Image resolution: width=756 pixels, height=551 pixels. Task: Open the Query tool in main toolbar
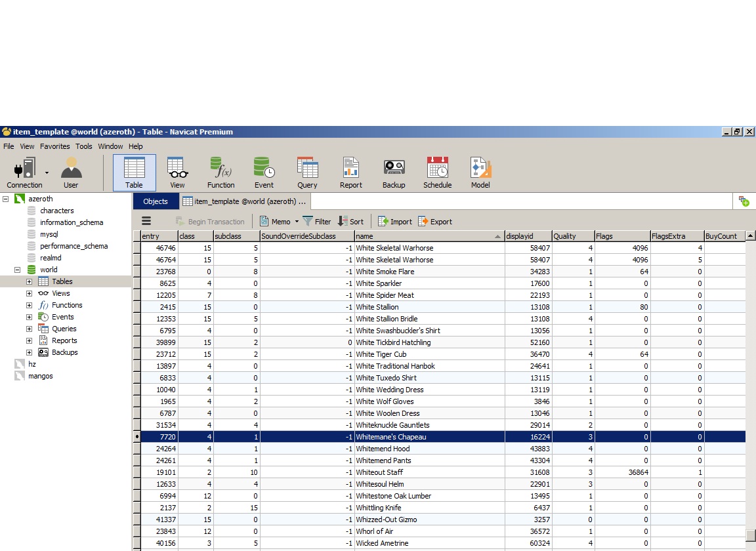click(307, 173)
